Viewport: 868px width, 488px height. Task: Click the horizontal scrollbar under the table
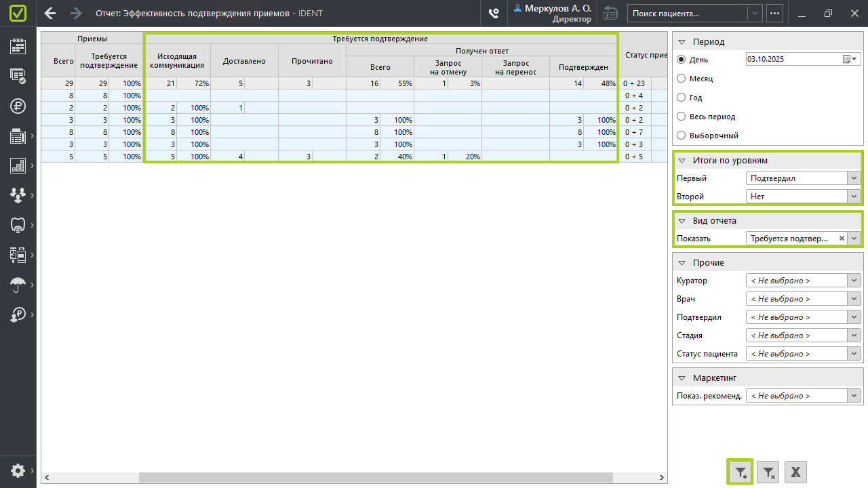[x=375, y=477]
